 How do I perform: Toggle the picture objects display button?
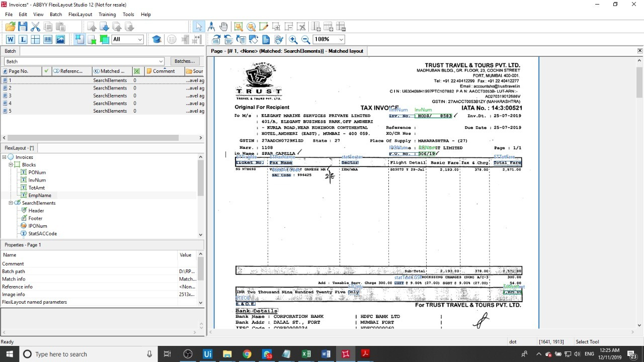click(x=60, y=39)
